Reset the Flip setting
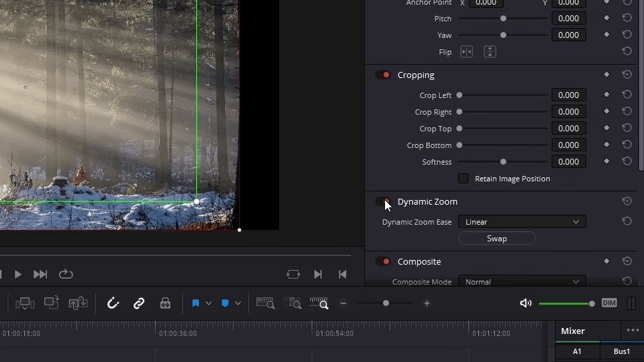This screenshot has height=362, width=644. (x=627, y=51)
